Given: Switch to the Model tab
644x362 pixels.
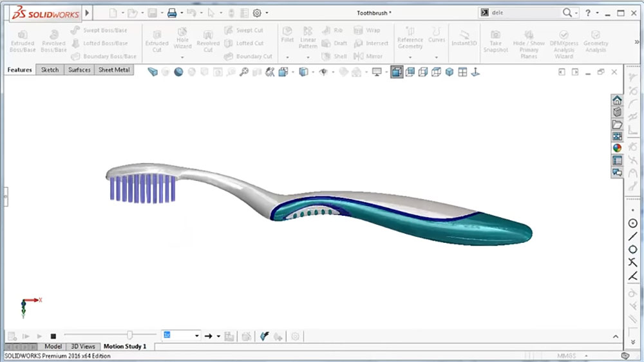Looking at the screenshot, I should 53,347.
